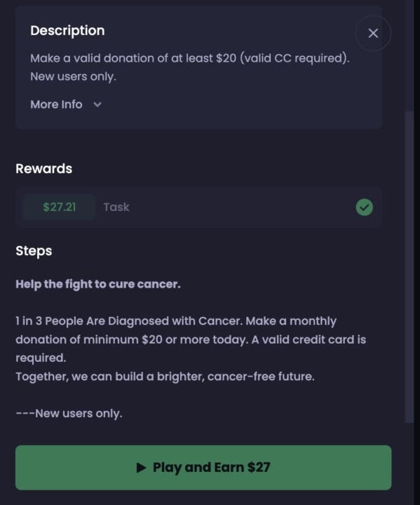420x505 pixels.
Task: Click the vertical scrollbar thumb
Action: [x=409, y=267]
